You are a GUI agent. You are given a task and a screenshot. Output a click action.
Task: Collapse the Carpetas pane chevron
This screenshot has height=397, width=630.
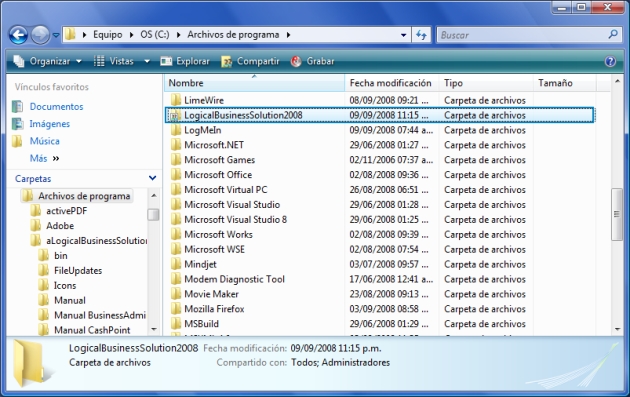[152, 178]
